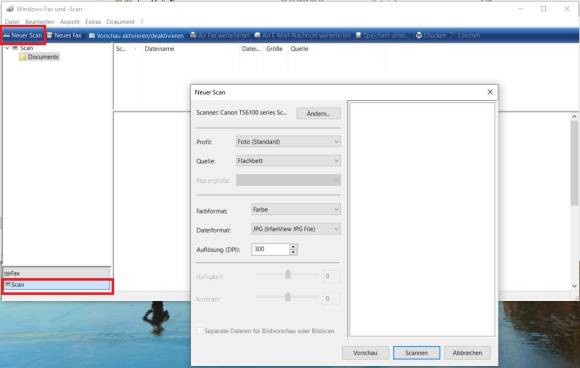Sort by Datei... column header
Viewport: 580px width, 368px height.
point(251,49)
